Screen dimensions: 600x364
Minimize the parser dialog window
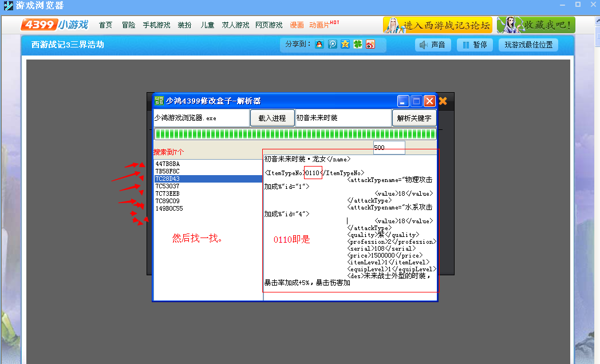403,101
